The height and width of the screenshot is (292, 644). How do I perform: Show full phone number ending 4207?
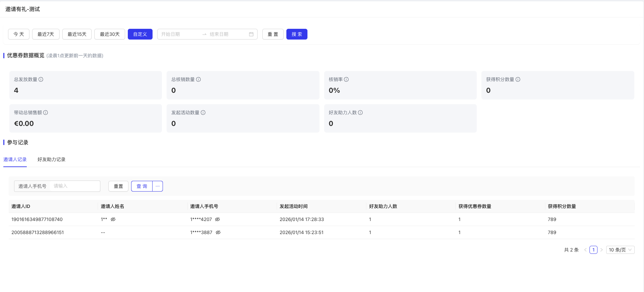[217, 219]
